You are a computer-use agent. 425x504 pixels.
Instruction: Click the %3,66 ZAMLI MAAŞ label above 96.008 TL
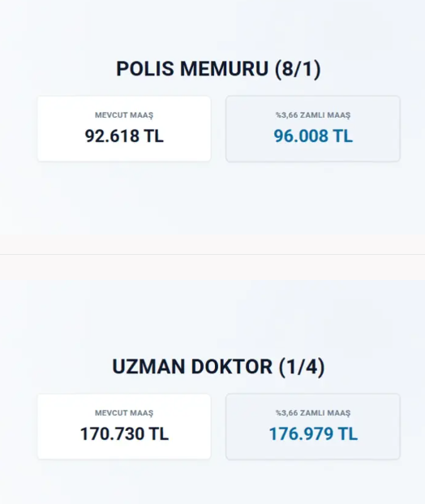(x=313, y=115)
